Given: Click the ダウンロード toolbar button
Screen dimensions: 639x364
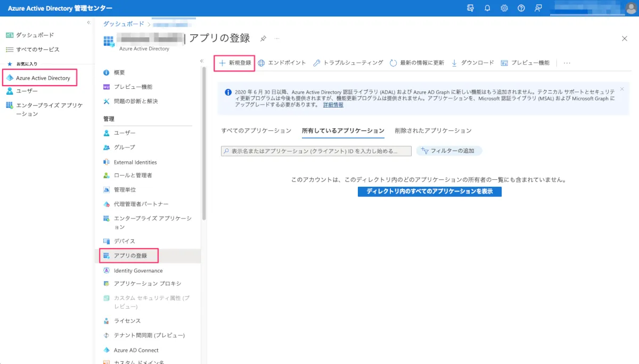Looking at the screenshot, I should click(x=472, y=63).
